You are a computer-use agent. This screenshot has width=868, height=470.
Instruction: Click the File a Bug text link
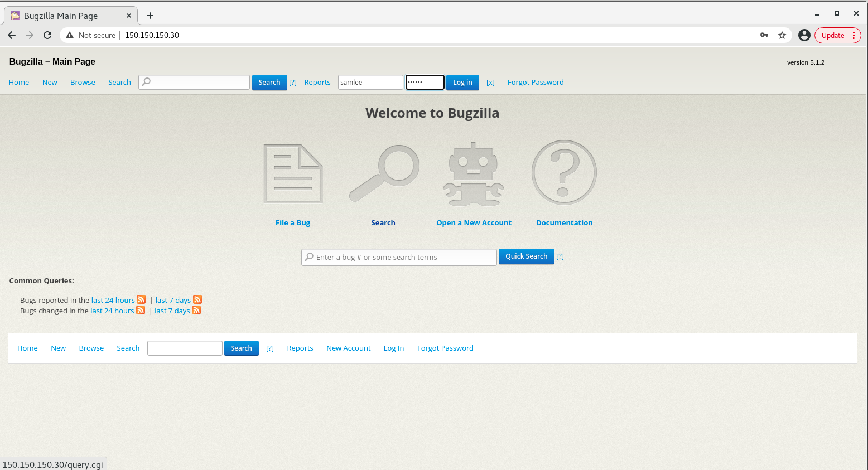coord(293,222)
